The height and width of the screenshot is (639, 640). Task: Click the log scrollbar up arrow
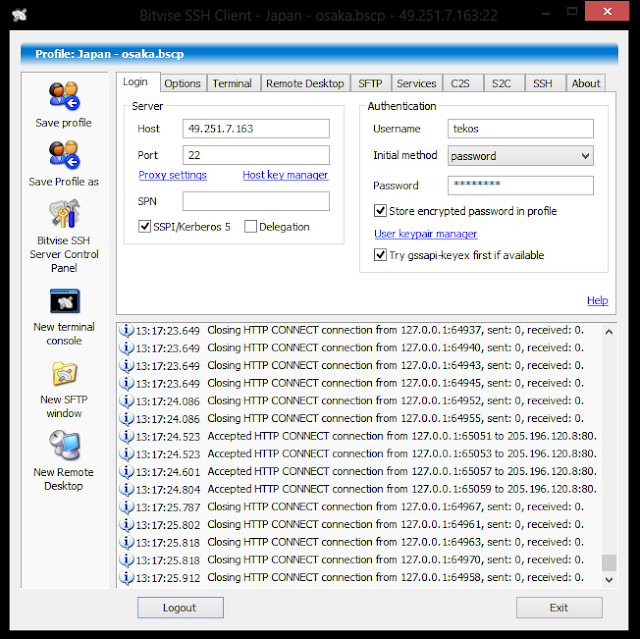point(609,332)
